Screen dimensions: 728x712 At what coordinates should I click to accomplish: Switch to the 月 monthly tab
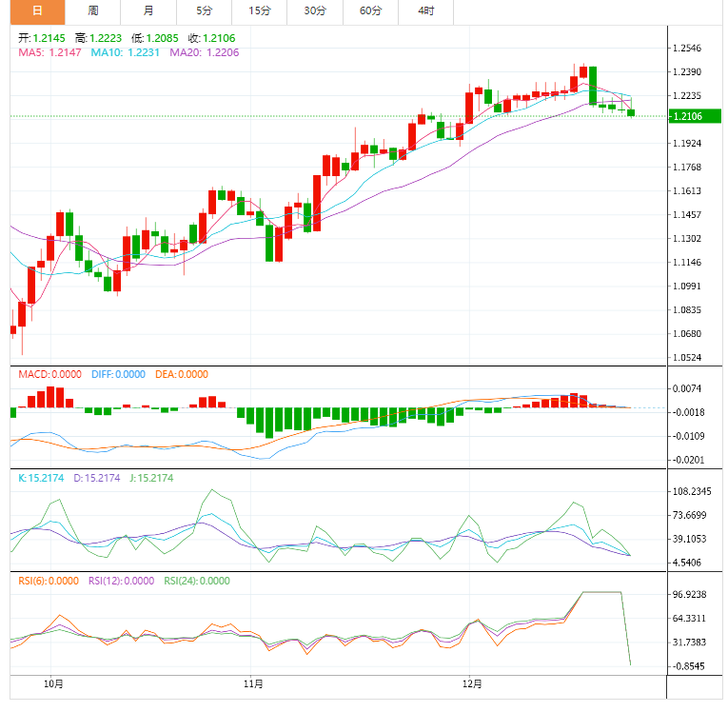tap(148, 11)
